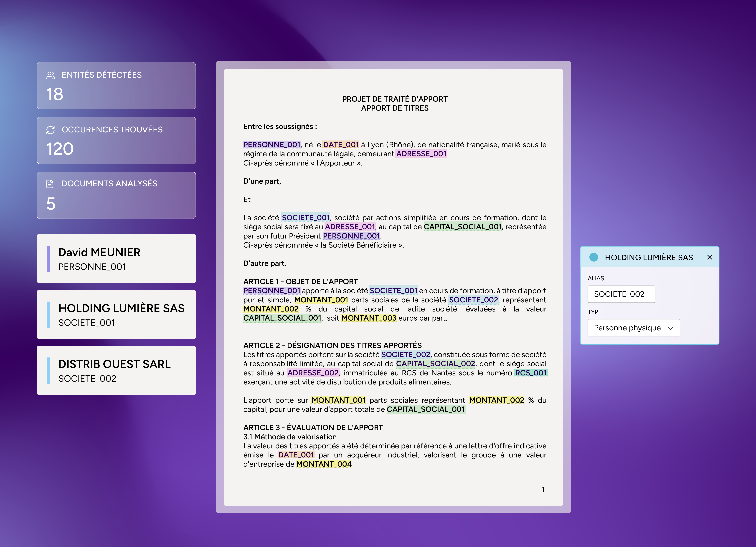
Task: Open the Occurences trouvées stat card
Action: click(116, 140)
